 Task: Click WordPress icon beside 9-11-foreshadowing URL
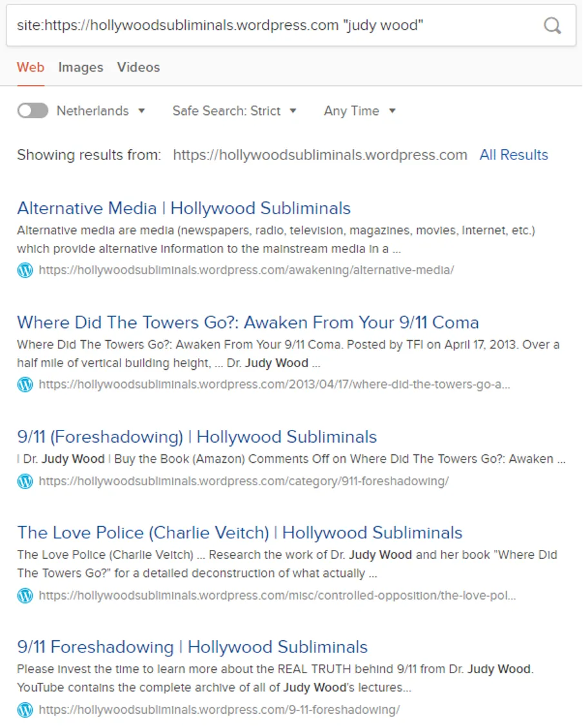25,710
